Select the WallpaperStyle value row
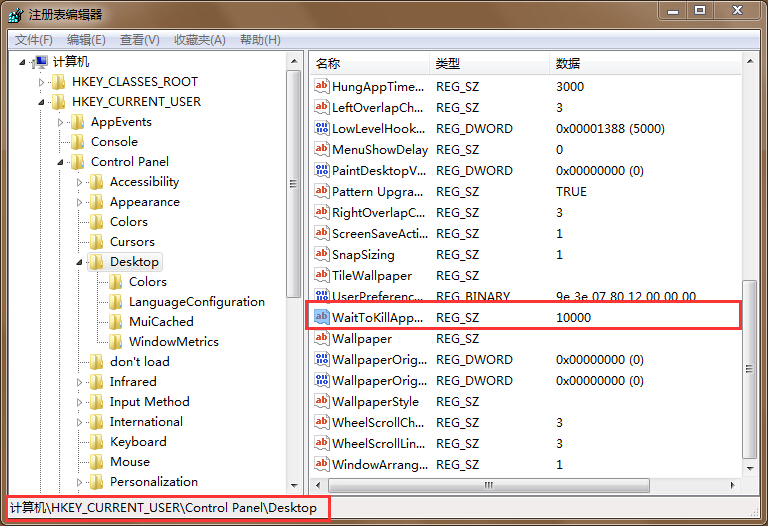Screen dimensions: 768x526 pos(375,401)
